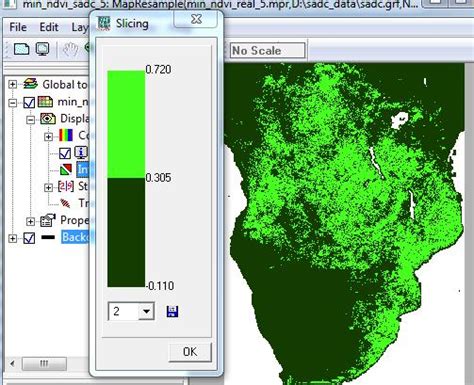Click the Slicing dialog title icon

pyautogui.click(x=103, y=24)
